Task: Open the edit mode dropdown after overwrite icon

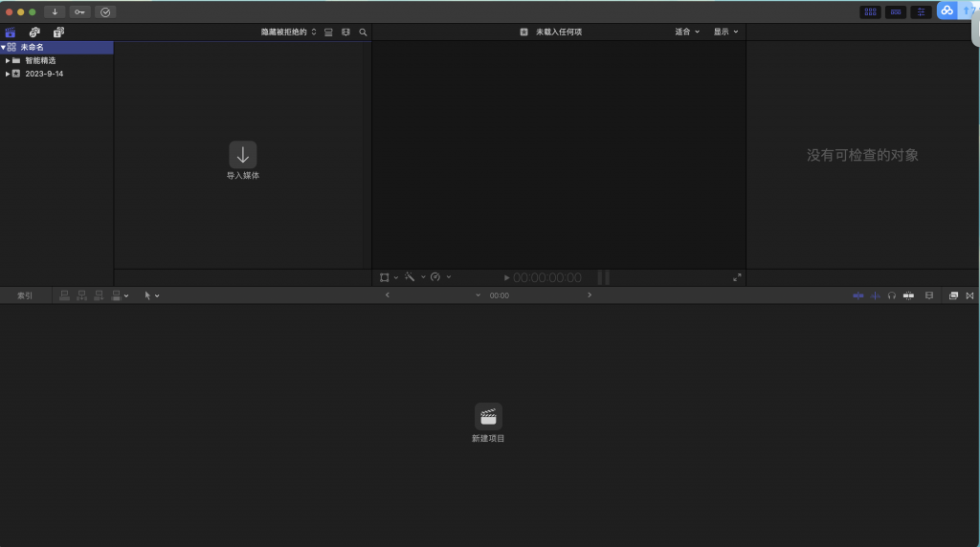Action: tap(126, 296)
